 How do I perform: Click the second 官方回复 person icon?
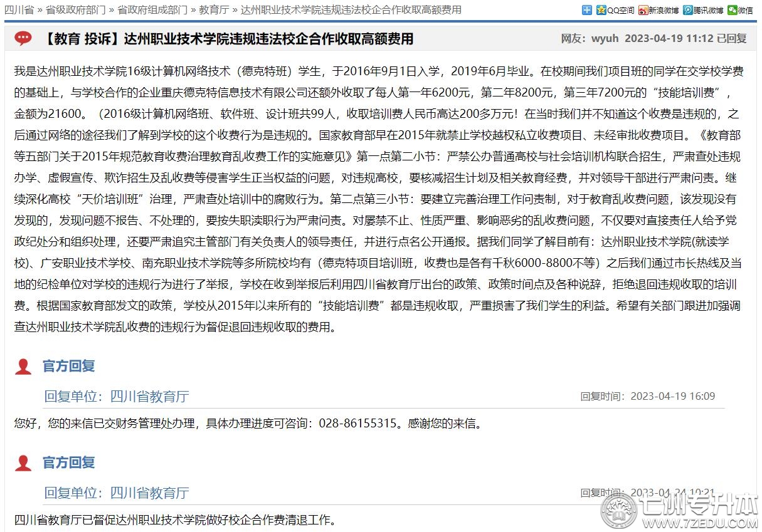pyautogui.click(x=23, y=463)
